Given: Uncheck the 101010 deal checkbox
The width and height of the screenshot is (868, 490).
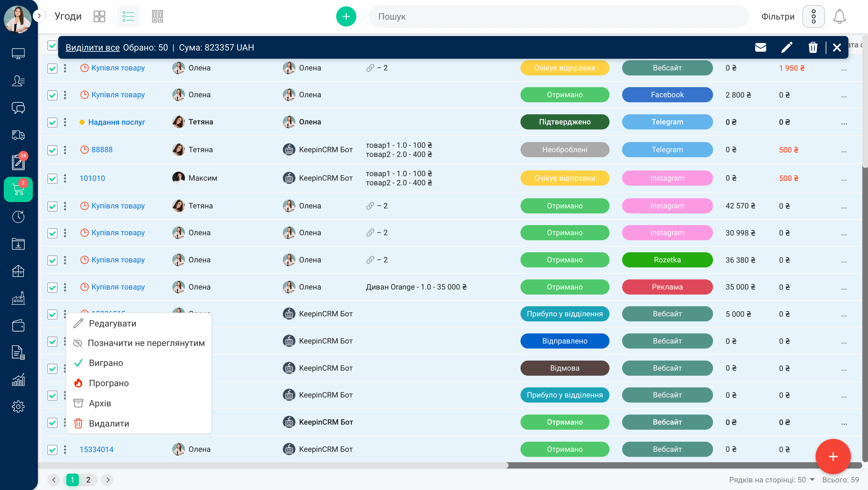Looking at the screenshot, I should [52, 179].
